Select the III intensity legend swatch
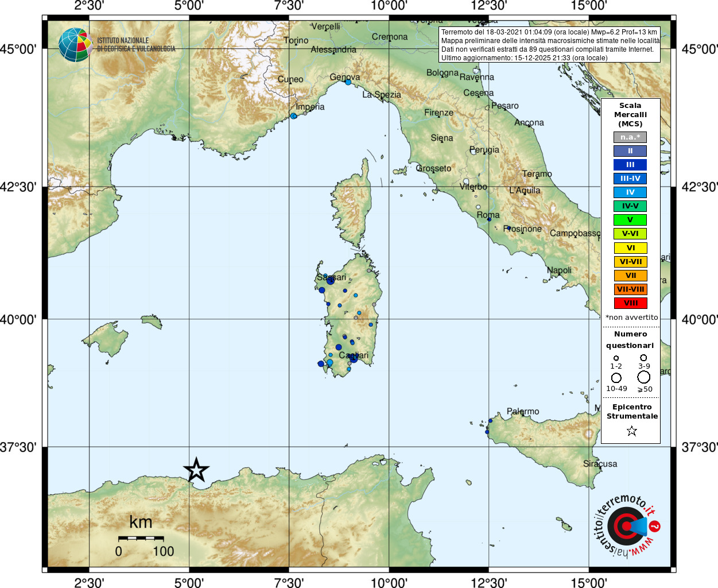Viewport: 718px width, 588px height. click(x=630, y=165)
